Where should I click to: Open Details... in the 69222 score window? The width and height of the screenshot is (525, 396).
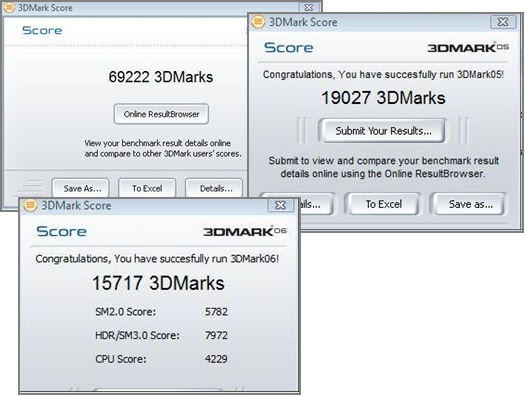click(x=214, y=188)
